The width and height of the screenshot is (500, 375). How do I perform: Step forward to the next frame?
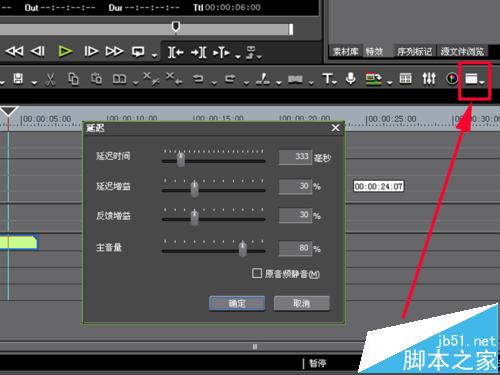(91, 51)
